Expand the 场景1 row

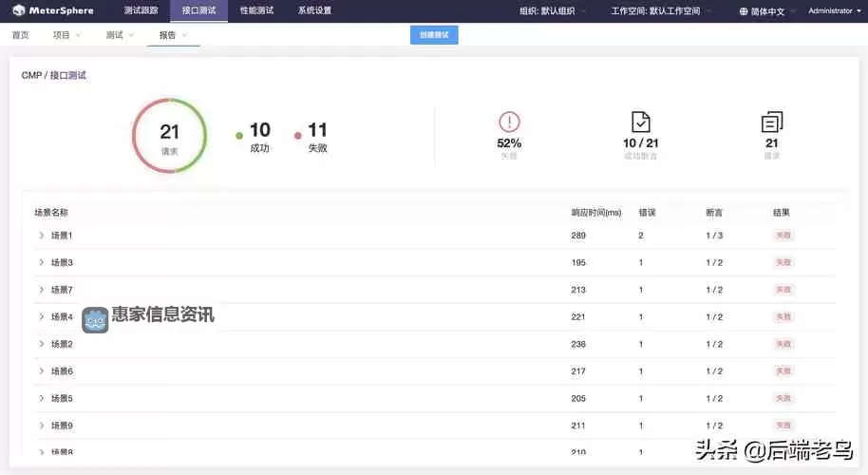[41, 235]
